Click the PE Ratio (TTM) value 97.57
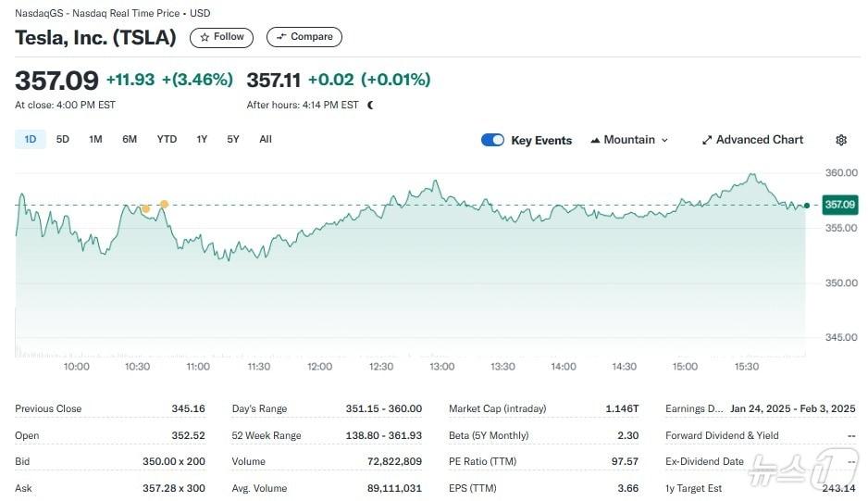The height and width of the screenshot is (501, 868). point(625,461)
